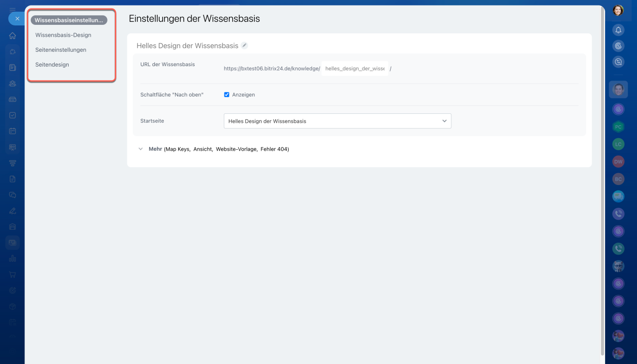Click the "Ansicht" link
Viewport: 637px width, 364px height.
[203, 149]
